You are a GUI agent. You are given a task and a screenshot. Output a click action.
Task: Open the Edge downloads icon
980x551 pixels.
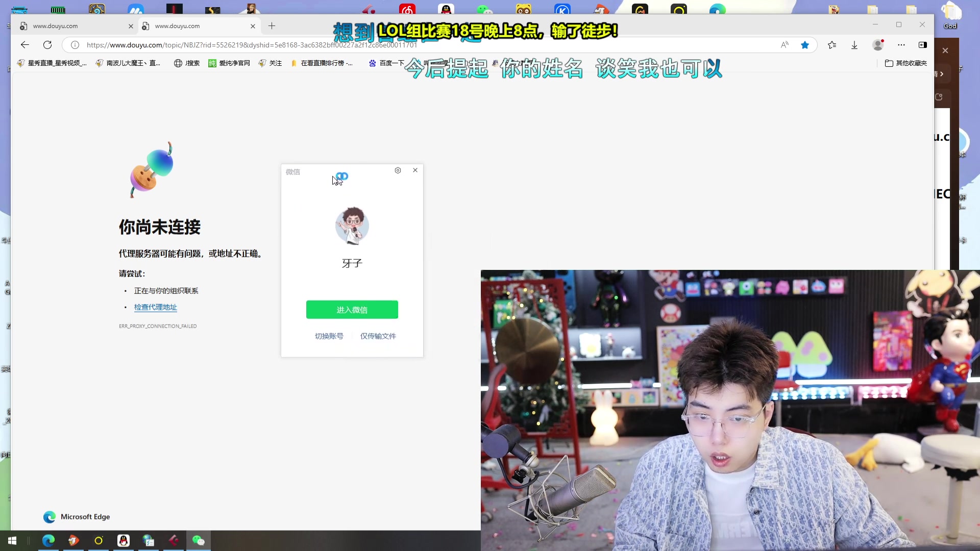854,45
